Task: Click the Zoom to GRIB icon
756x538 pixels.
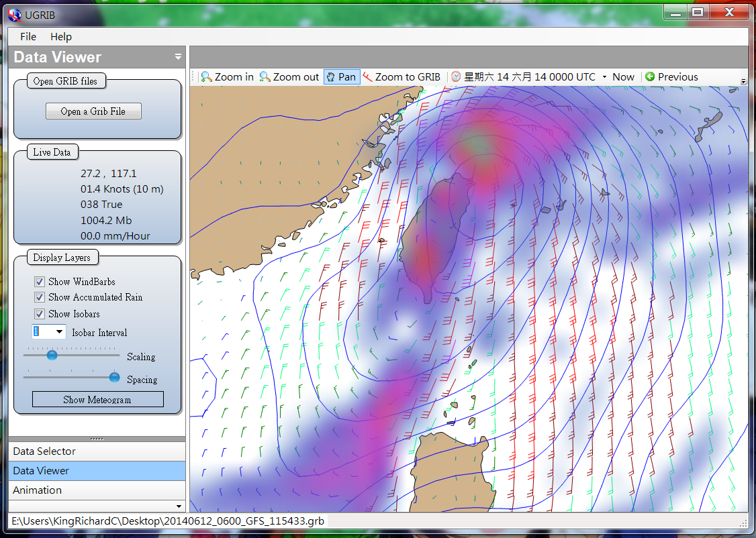Action: [368, 77]
